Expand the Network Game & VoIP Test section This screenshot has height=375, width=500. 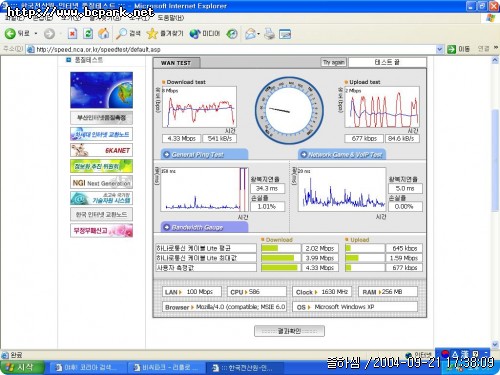(342, 154)
